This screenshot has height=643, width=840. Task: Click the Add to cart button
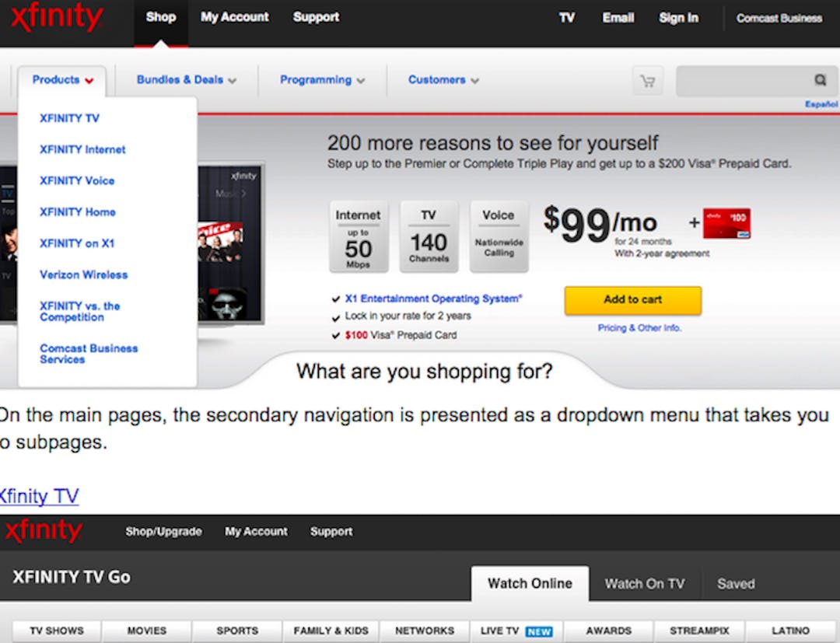[632, 301]
